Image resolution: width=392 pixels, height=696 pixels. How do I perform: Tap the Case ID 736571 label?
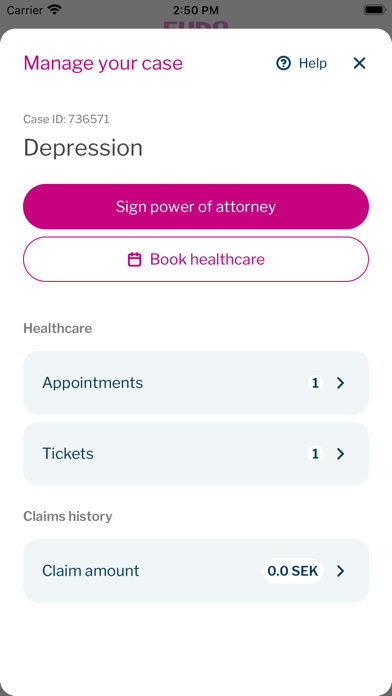point(66,119)
